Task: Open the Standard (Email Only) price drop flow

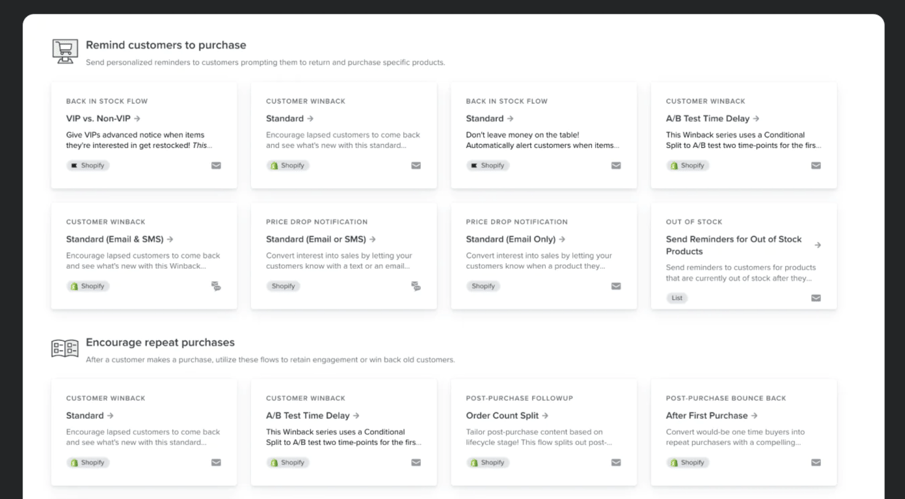Action: pos(515,239)
